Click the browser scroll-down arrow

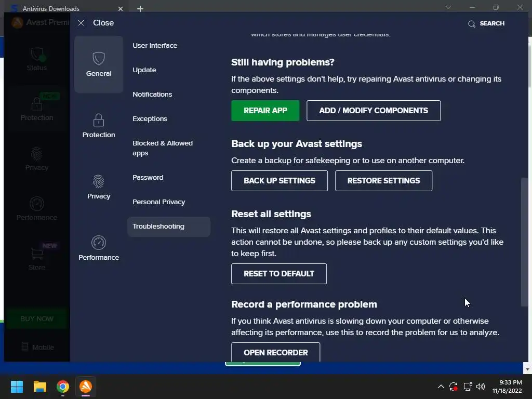[x=527, y=369]
